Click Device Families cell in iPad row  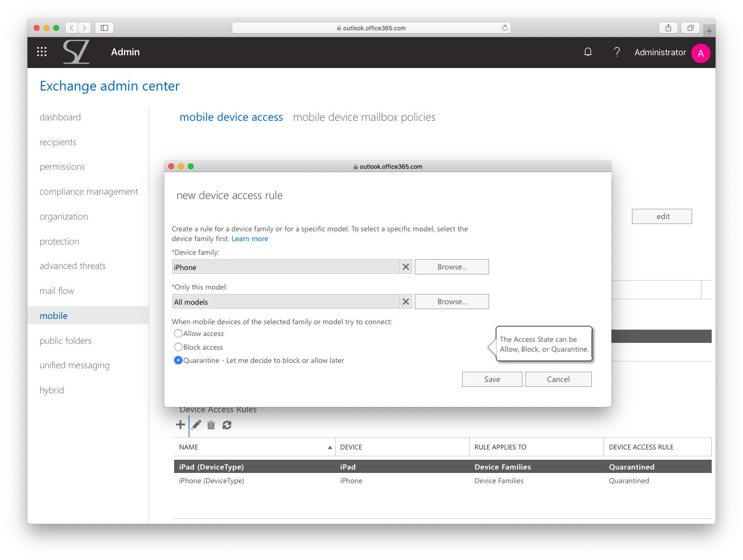(x=502, y=467)
